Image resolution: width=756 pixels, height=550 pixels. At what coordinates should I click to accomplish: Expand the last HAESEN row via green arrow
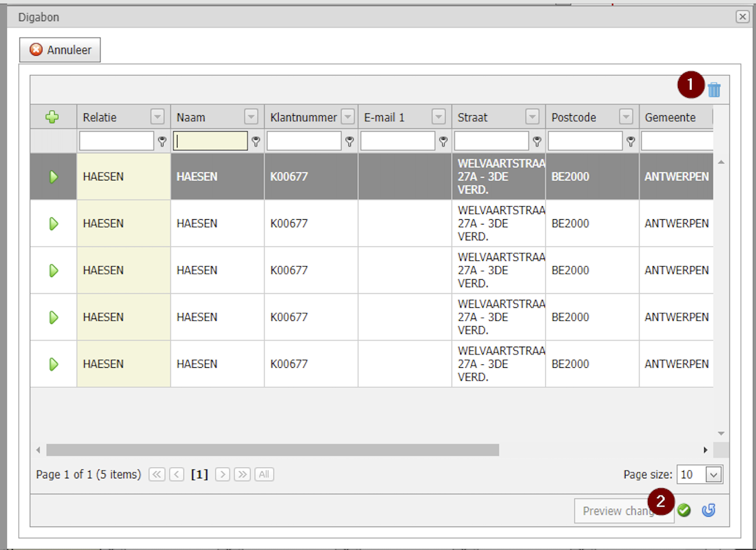tap(53, 364)
